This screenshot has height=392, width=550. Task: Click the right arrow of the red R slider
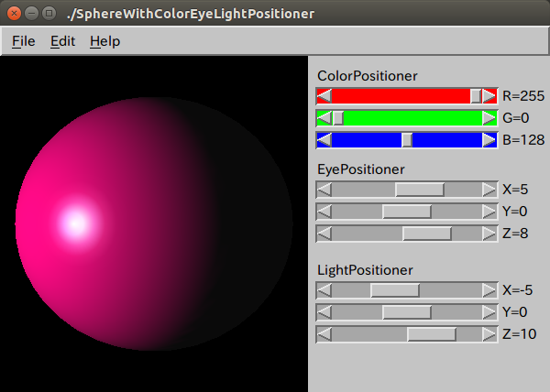[489, 96]
